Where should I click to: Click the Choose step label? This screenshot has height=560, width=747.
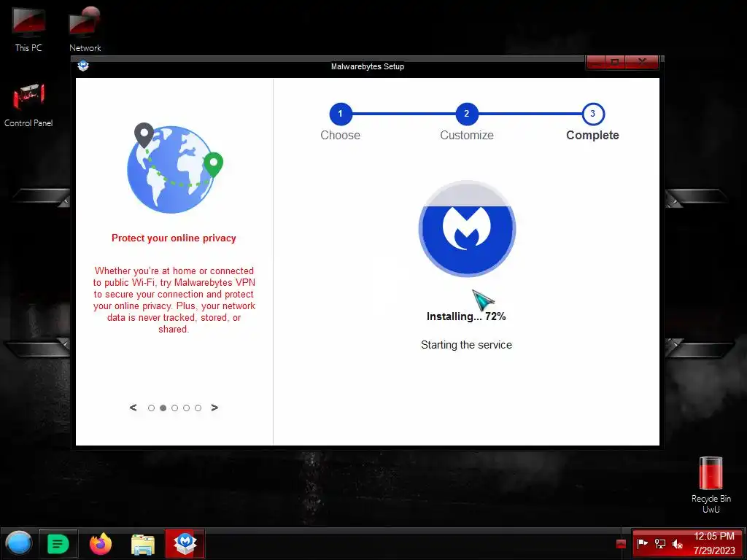coord(340,135)
